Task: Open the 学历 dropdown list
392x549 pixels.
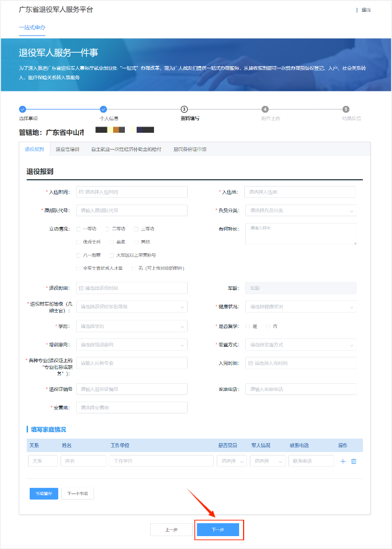Action: pyautogui.click(x=131, y=326)
